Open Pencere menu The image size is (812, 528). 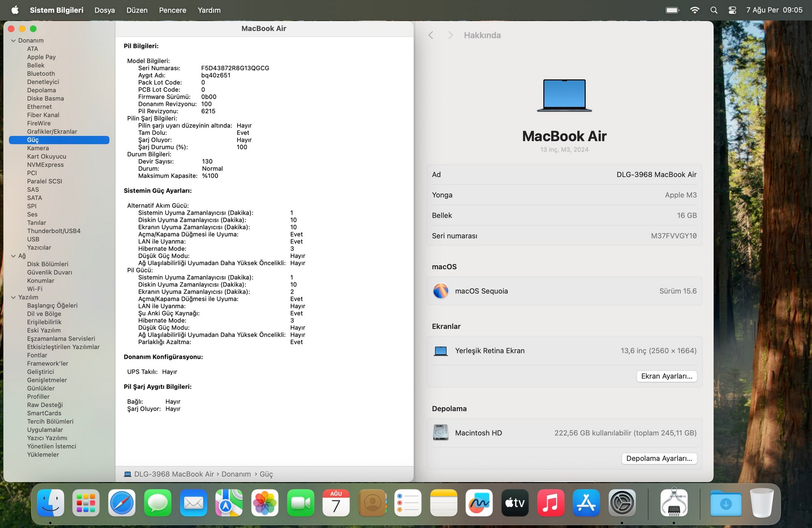click(173, 10)
